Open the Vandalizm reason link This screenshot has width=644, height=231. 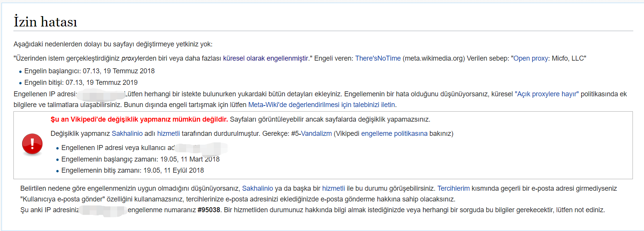click(316, 134)
